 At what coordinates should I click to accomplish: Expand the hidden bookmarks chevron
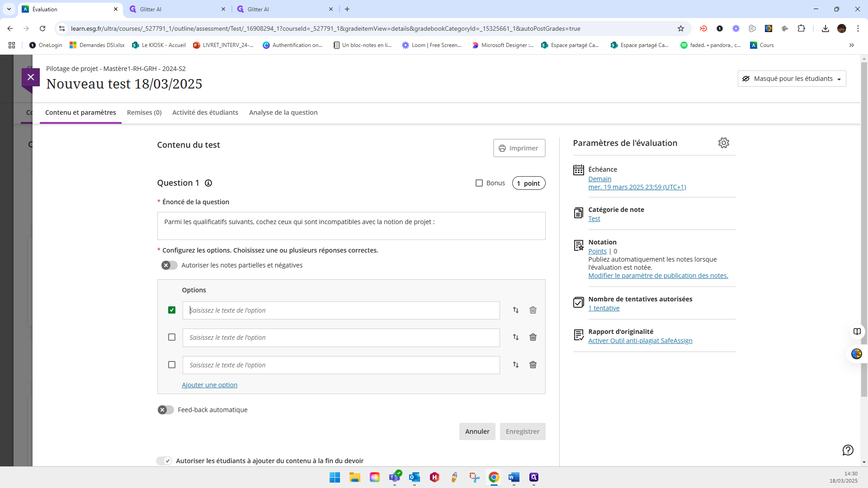pyautogui.click(x=852, y=45)
